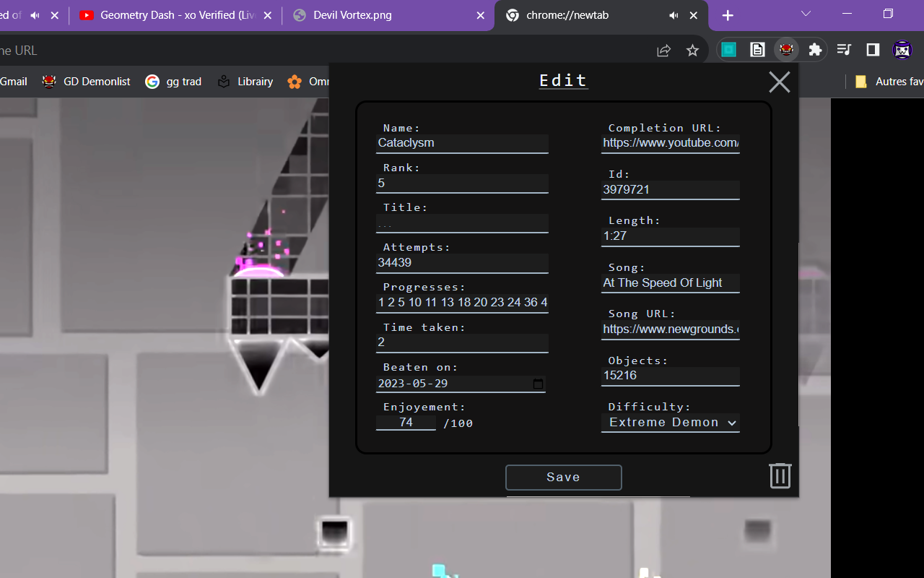Share the page using the share arrow icon
The image size is (924, 578).
coord(663,50)
